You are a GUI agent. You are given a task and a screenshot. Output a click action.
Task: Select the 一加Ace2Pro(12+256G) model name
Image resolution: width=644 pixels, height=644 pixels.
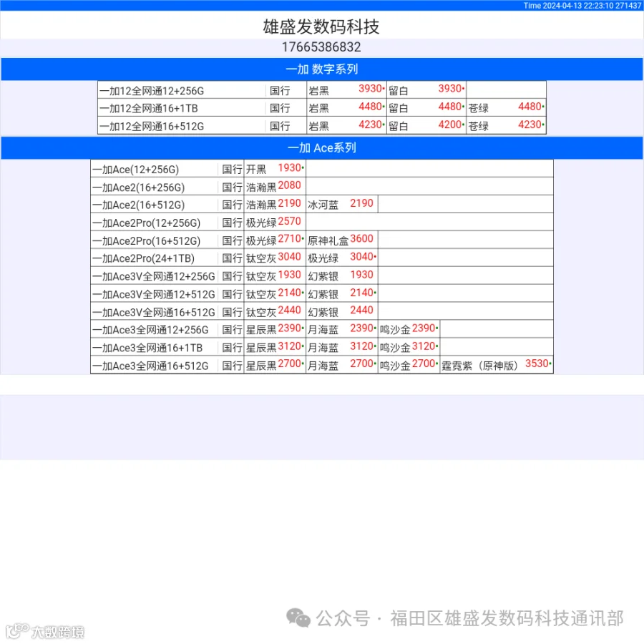(x=146, y=223)
